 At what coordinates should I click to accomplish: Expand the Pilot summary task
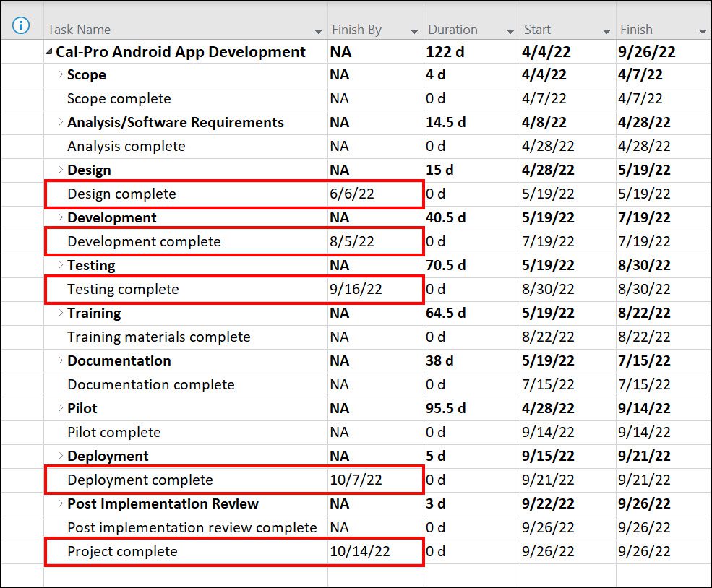[61, 408]
